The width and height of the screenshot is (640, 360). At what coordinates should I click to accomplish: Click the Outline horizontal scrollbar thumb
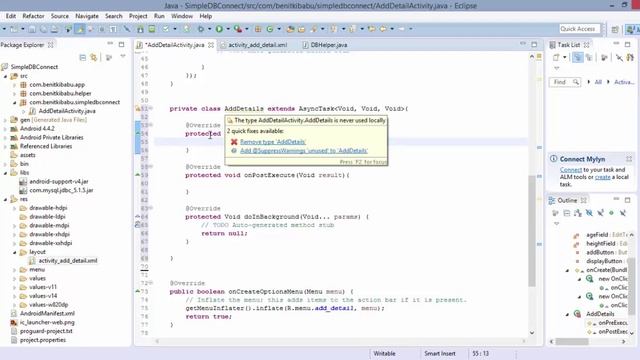click(x=572, y=341)
